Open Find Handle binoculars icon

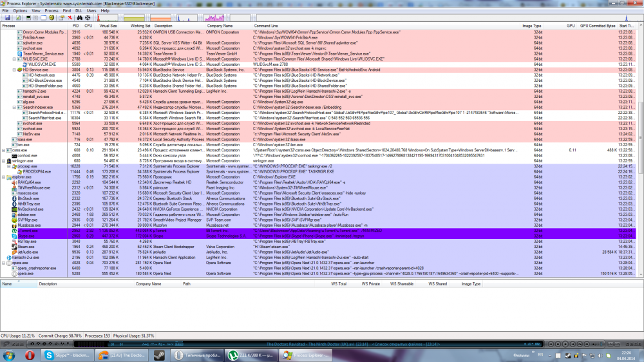pyautogui.click(x=79, y=17)
